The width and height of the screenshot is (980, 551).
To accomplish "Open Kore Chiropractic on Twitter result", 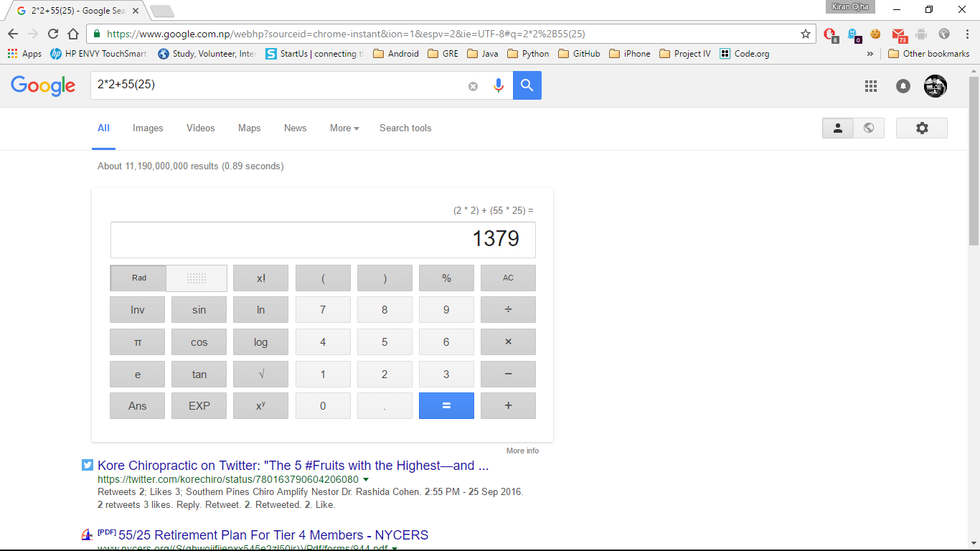I will (293, 466).
